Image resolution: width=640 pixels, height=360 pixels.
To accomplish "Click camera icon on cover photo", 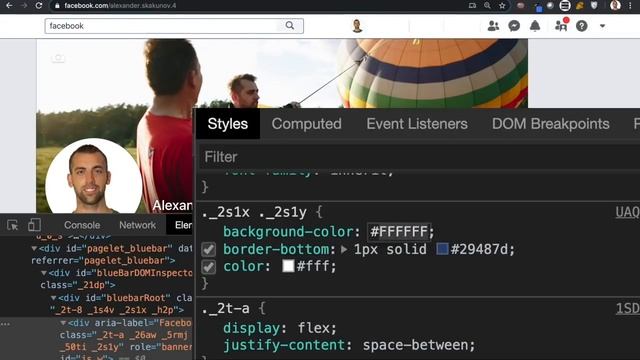I will click(58, 58).
